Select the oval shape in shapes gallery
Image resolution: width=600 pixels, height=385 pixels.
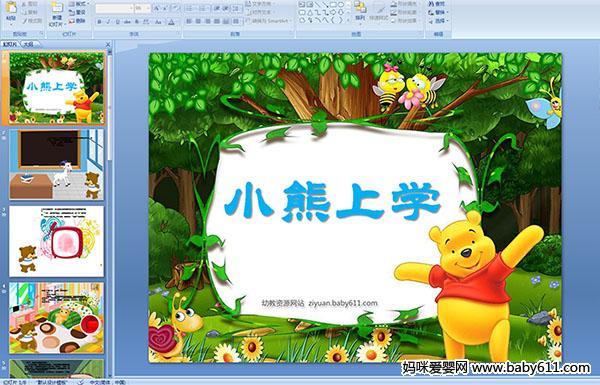(341, 5)
